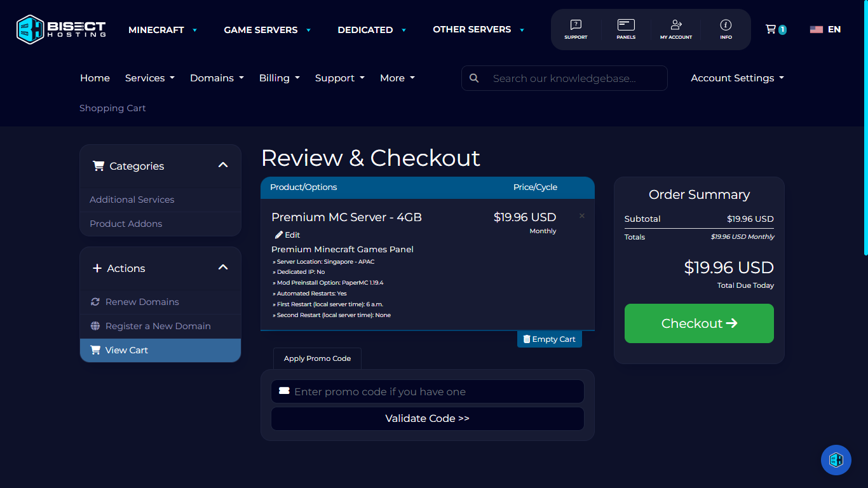Remove Premium MC Server with the X
868x488 pixels.
click(581, 216)
